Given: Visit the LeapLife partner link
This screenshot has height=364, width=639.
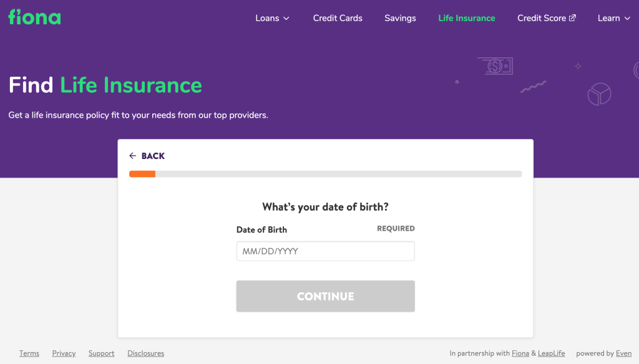Looking at the screenshot, I should (x=552, y=353).
